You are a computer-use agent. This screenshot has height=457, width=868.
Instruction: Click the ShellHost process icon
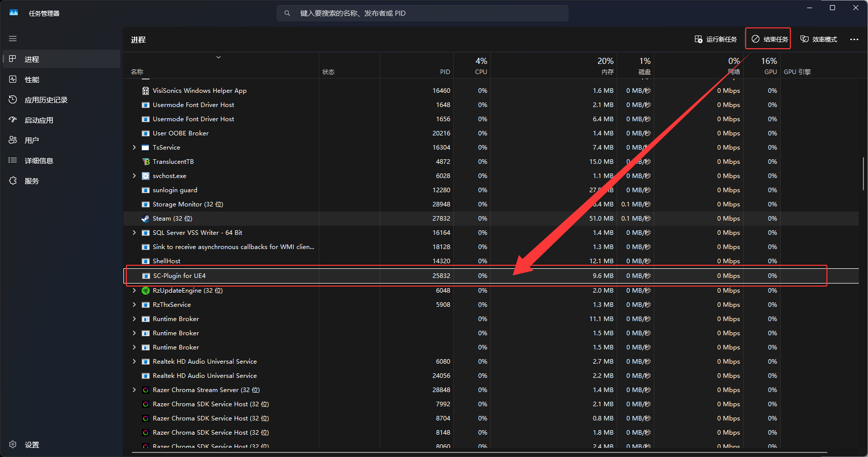click(146, 261)
